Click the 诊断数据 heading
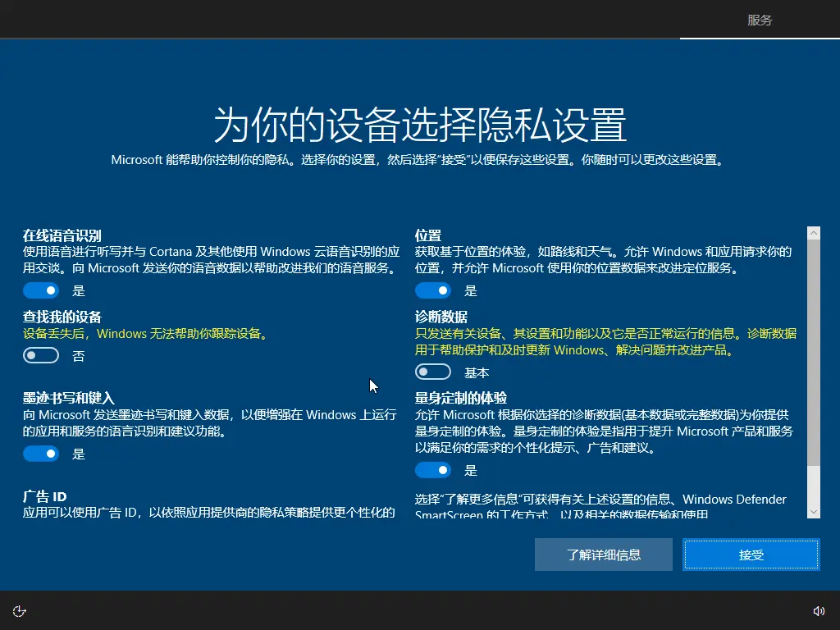Screen dimensions: 840x630 (441, 317)
